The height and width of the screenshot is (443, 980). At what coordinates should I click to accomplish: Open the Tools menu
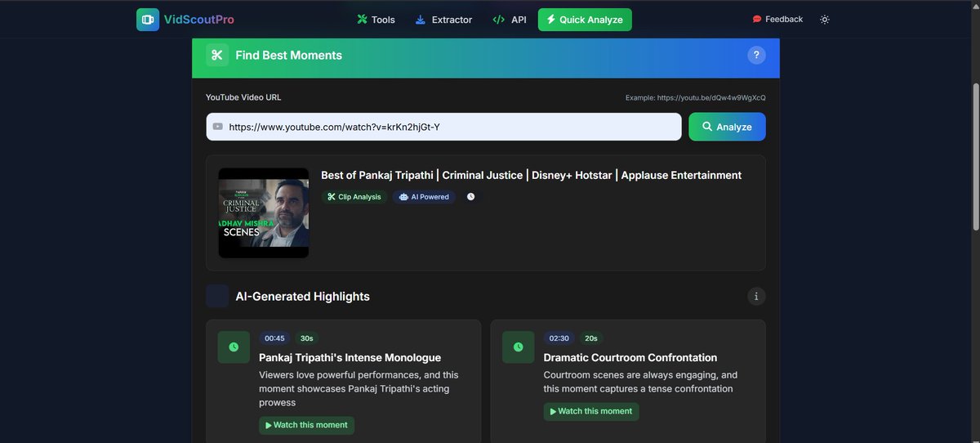376,20
